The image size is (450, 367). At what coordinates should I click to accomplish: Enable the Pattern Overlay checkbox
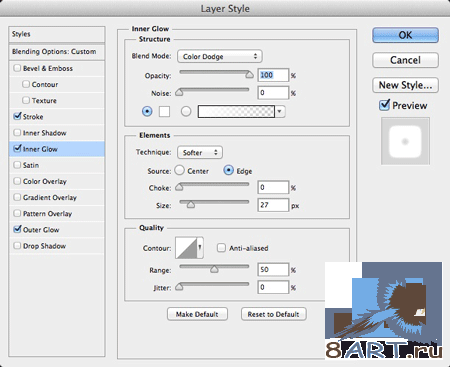tap(17, 213)
